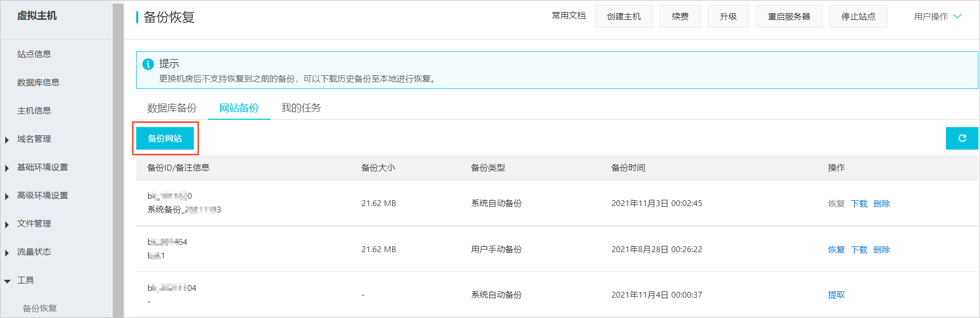Viewport: 980px width, 318px height.
Task: Open the 我的任务 tab
Action: (x=301, y=108)
